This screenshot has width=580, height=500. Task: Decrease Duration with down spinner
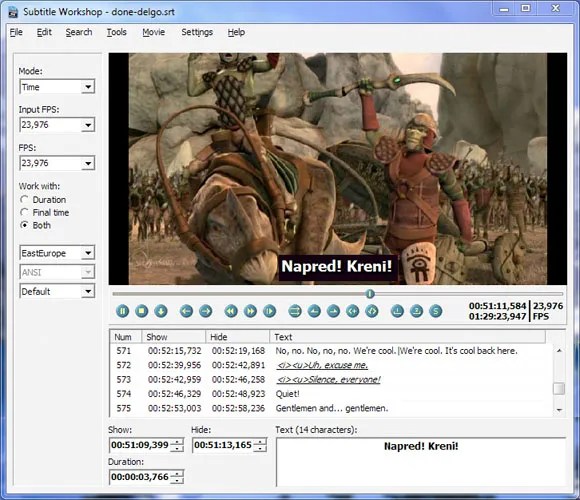click(177, 480)
